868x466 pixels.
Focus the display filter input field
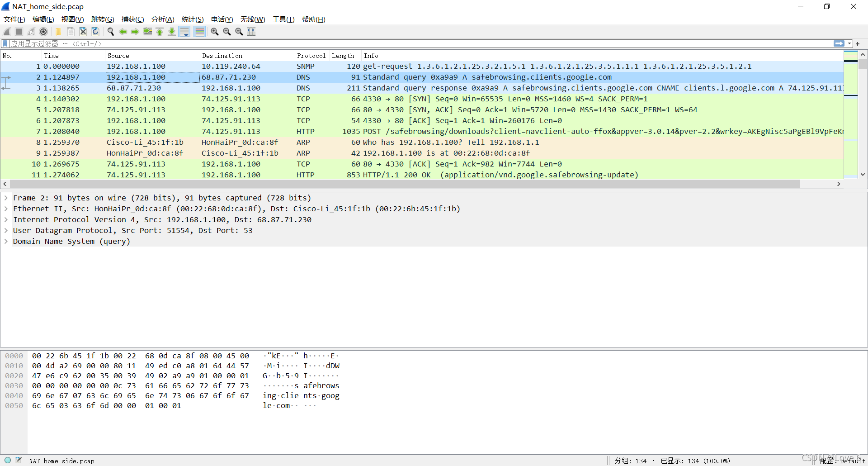[420, 43]
